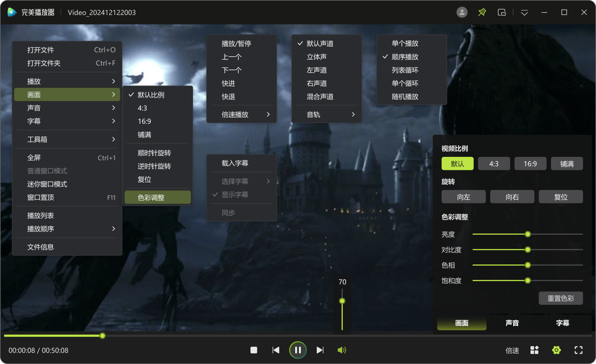Enter fullscreen using the corner icon

(x=578, y=350)
